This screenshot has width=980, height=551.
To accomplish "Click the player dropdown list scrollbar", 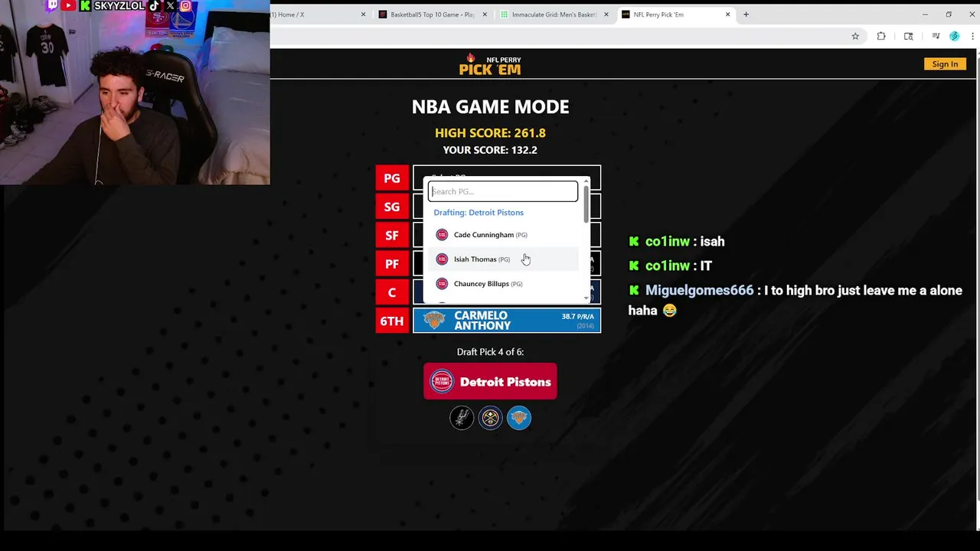I will point(586,203).
